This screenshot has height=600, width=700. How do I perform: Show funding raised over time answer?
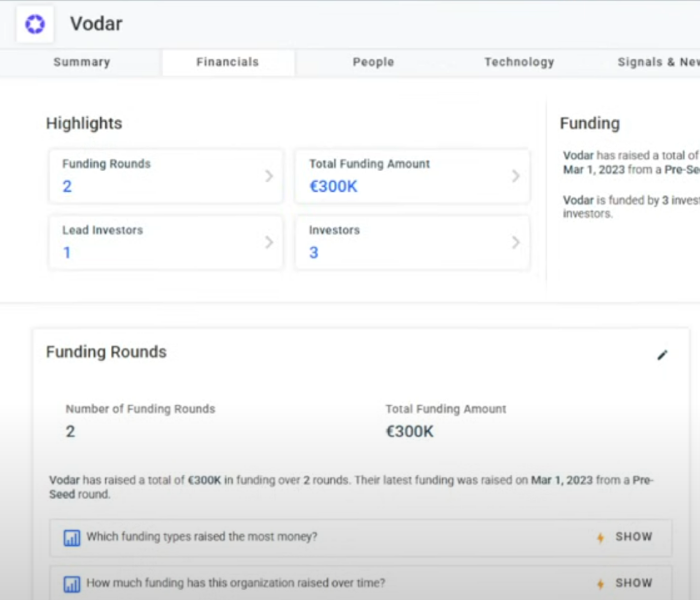[633, 583]
